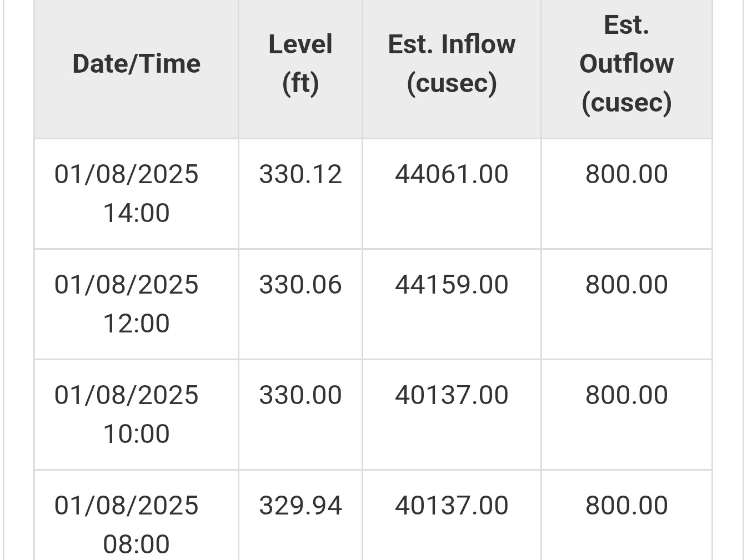Click the 800.00 outflow for 12:00 row
The image size is (747, 560).
626,285
